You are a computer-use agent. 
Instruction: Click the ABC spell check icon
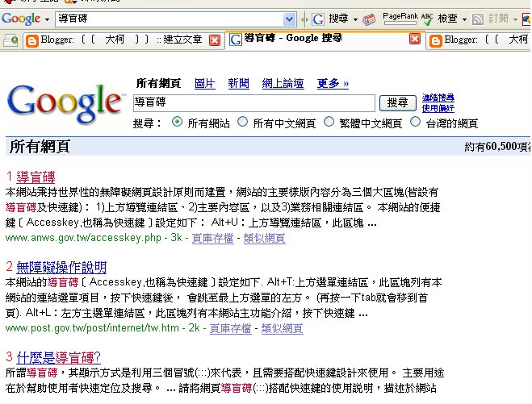click(427, 19)
